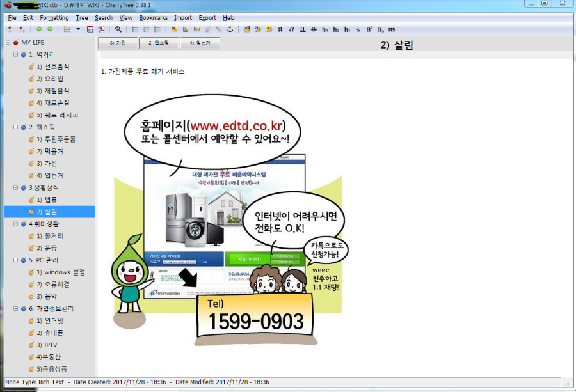
Task: Open the Tree menu
Action: tap(81, 18)
